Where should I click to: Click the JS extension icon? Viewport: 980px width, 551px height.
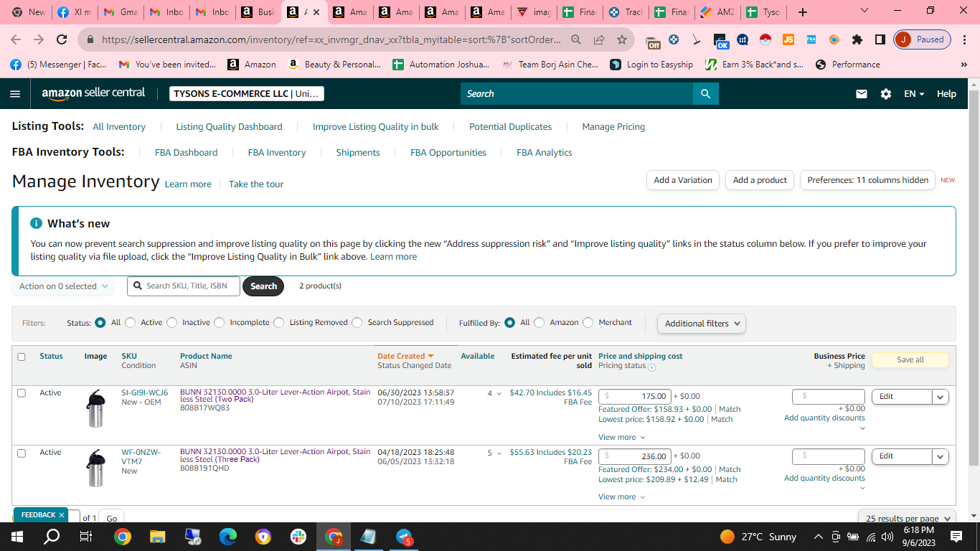[x=788, y=39]
